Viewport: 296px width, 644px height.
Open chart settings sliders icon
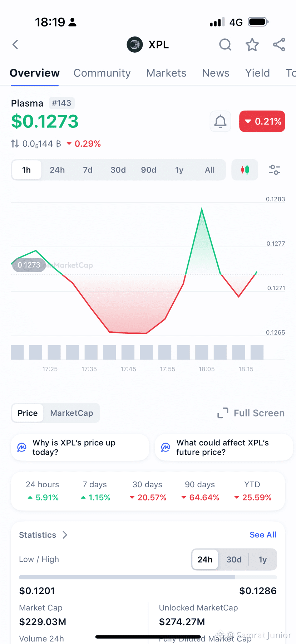click(x=274, y=170)
